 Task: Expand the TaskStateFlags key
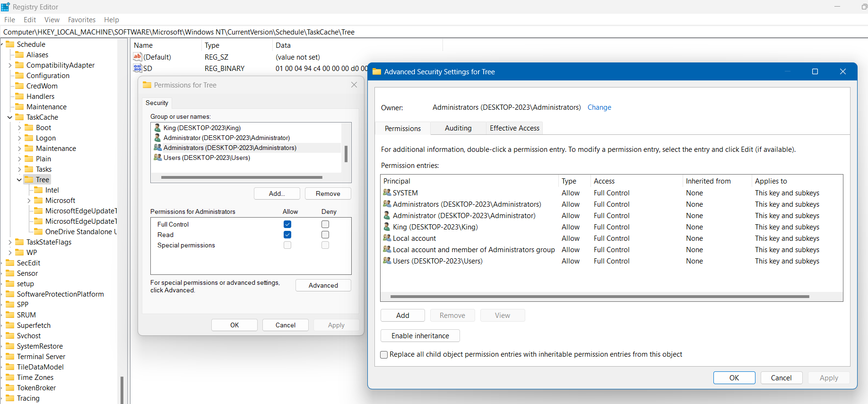(x=10, y=242)
